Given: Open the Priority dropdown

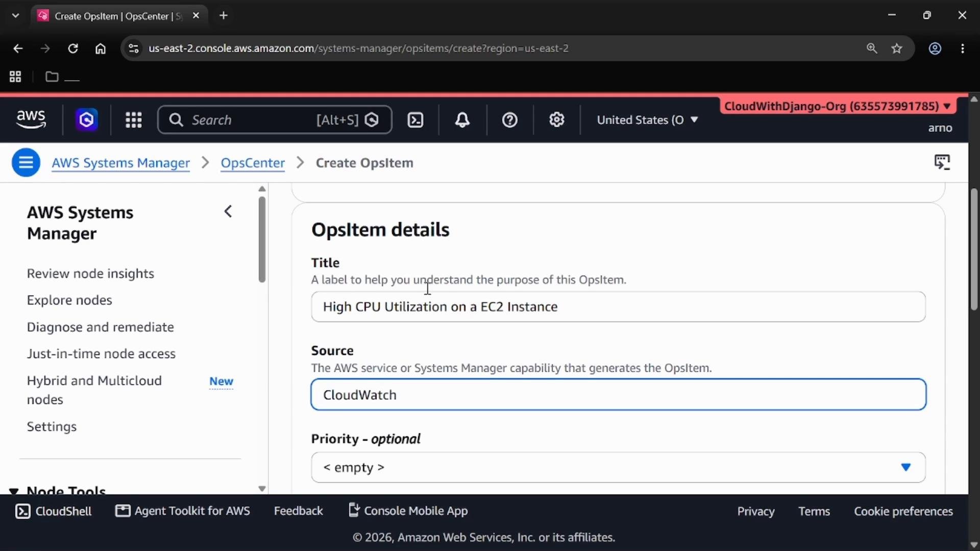Looking at the screenshot, I should [618, 467].
